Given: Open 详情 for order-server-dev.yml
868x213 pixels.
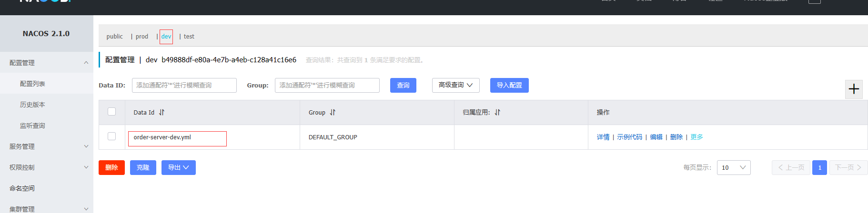Looking at the screenshot, I should point(603,137).
